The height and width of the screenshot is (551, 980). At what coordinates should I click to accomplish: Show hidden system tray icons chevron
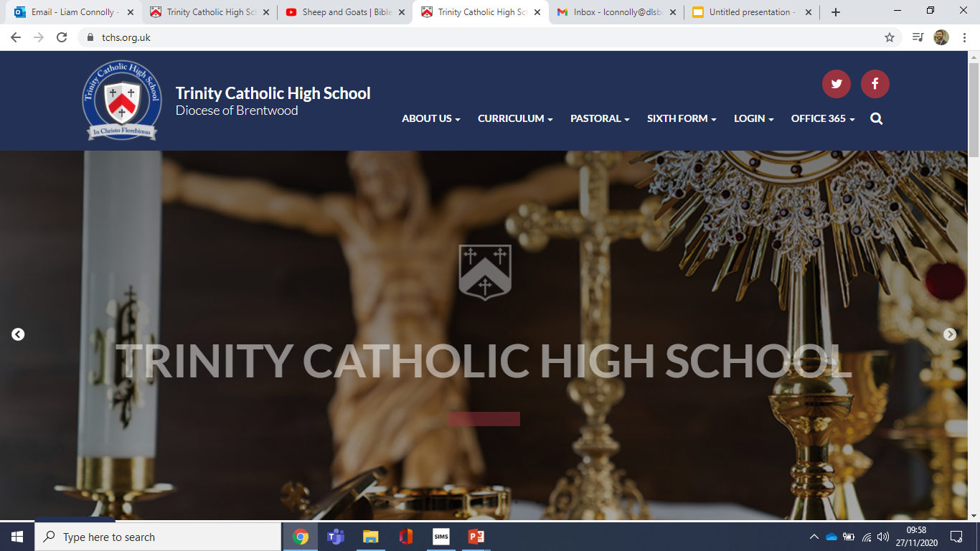click(814, 537)
